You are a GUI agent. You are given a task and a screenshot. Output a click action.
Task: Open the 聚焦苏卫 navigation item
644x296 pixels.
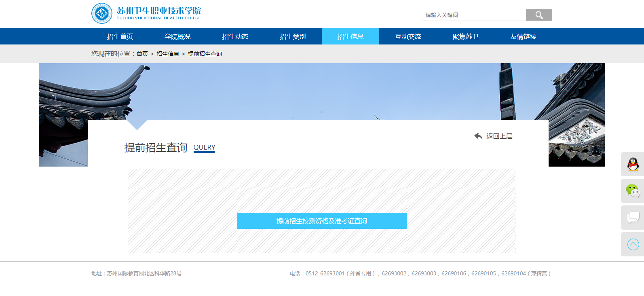[x=466, y=36]
